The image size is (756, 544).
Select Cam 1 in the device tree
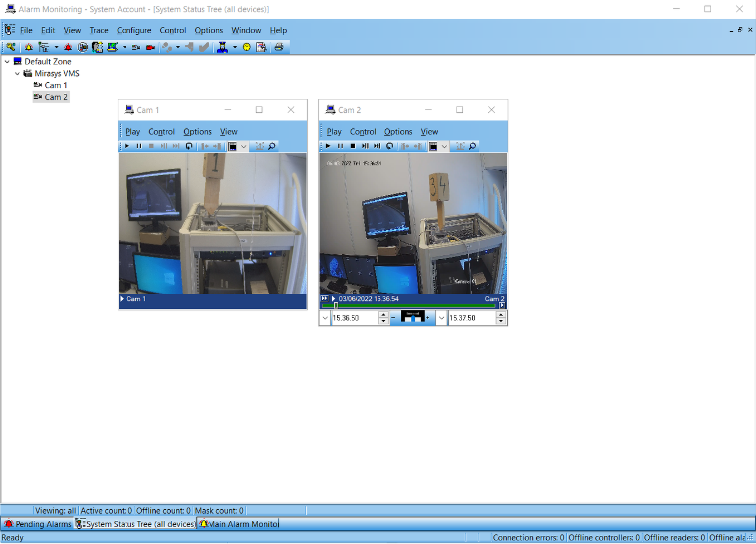click(x=55, y=85)
